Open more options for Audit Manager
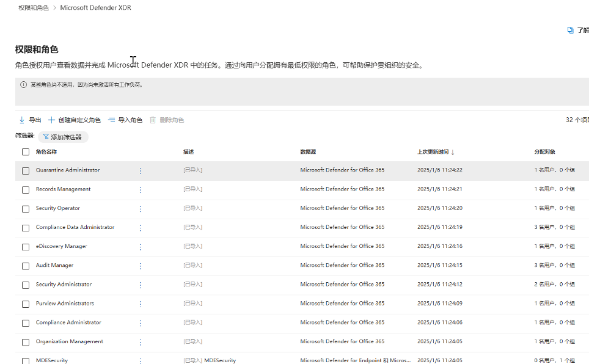Screen dimensions: 589x364 [141, 266]
